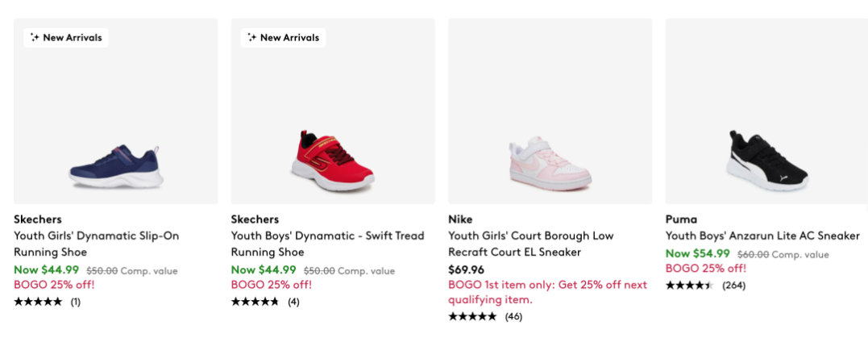Open Youth Boys' Anzarun Lite AC Sneaker link
Image resolution: width=868 pixels, height=338 pixels.
click(762, 236)
